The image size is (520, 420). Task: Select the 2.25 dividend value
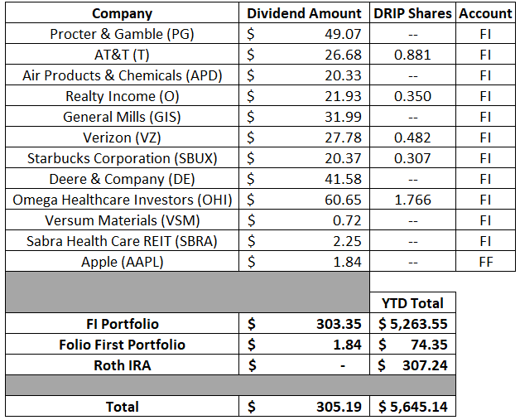pos(304,241)
